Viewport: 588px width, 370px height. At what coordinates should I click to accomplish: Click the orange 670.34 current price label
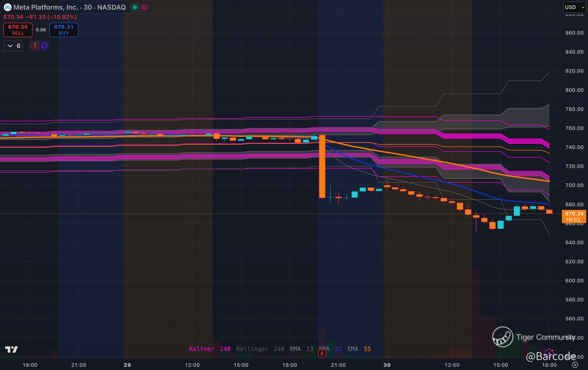(574, 214)
